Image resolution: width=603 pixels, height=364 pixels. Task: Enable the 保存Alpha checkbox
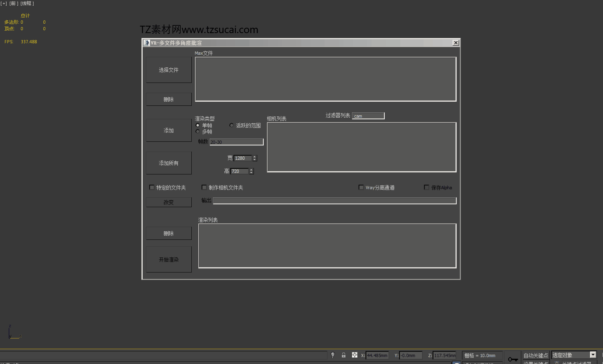click(x=426, y=188)
